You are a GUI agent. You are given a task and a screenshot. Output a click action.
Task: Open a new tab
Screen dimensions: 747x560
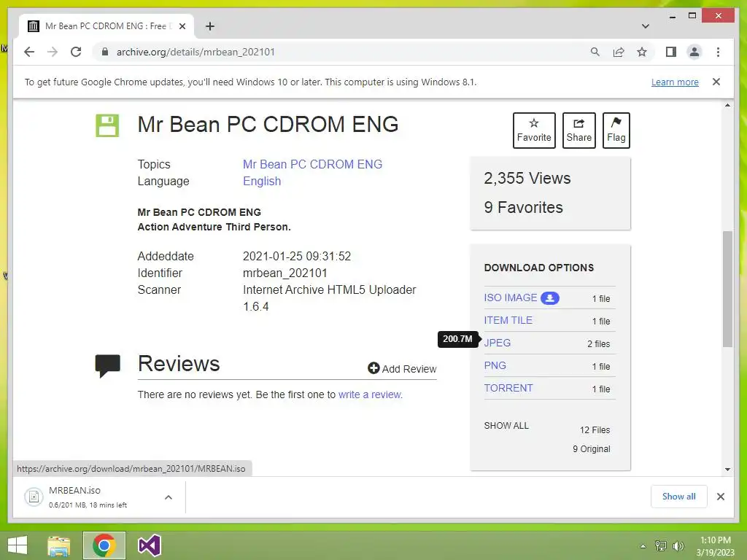coord(209,26)
